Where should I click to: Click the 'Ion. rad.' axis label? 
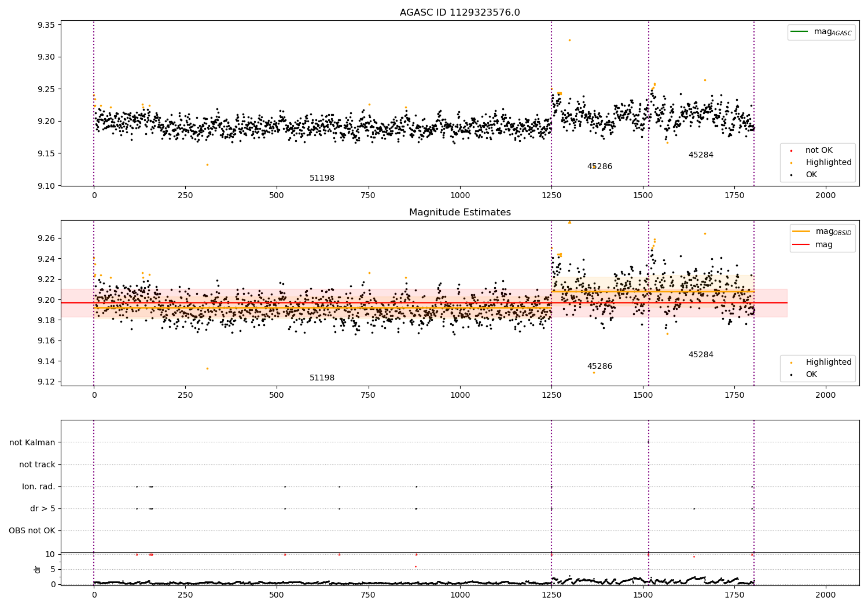click(39, 487)
